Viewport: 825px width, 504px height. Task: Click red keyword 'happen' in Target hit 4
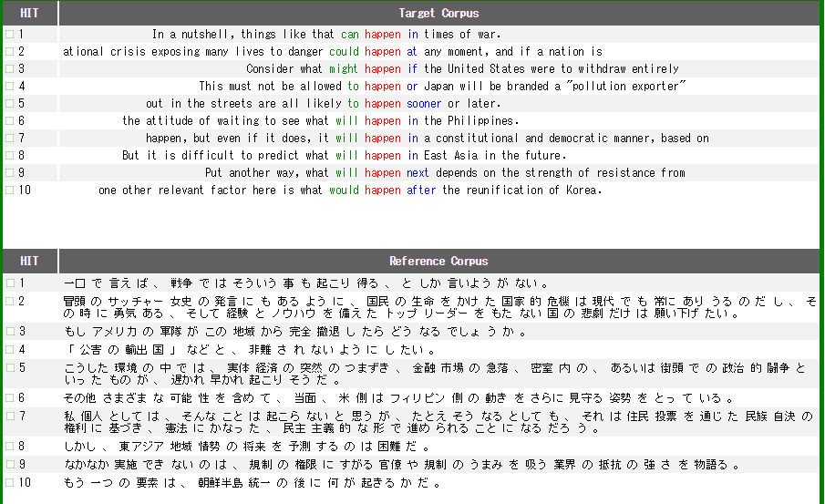[x=383, y=87]
